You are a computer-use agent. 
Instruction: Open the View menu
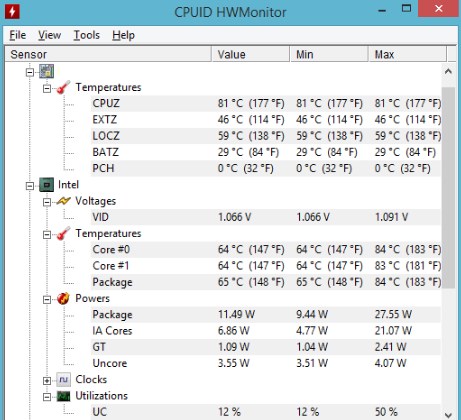(x=49, y=35)
